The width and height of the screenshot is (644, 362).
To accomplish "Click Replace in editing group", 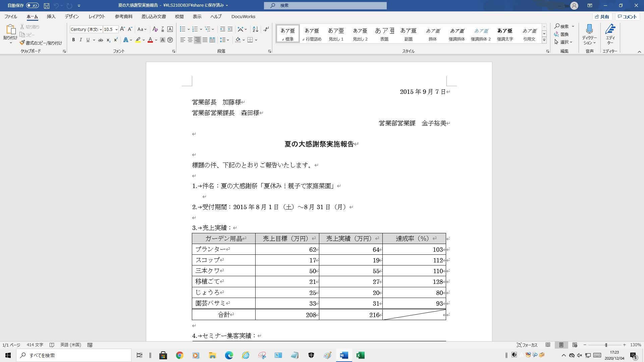I will pos(561,34).
